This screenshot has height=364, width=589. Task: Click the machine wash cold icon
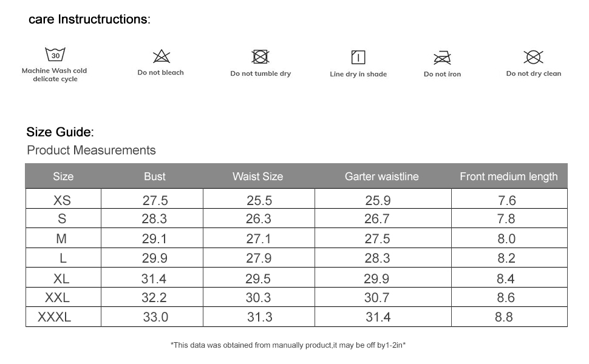pyautogui.click(x=55, y=55)
